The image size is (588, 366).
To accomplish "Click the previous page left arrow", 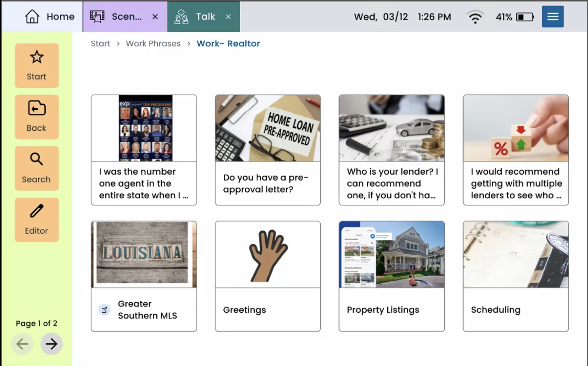I will pyautogui.click(x=22, y=344).
